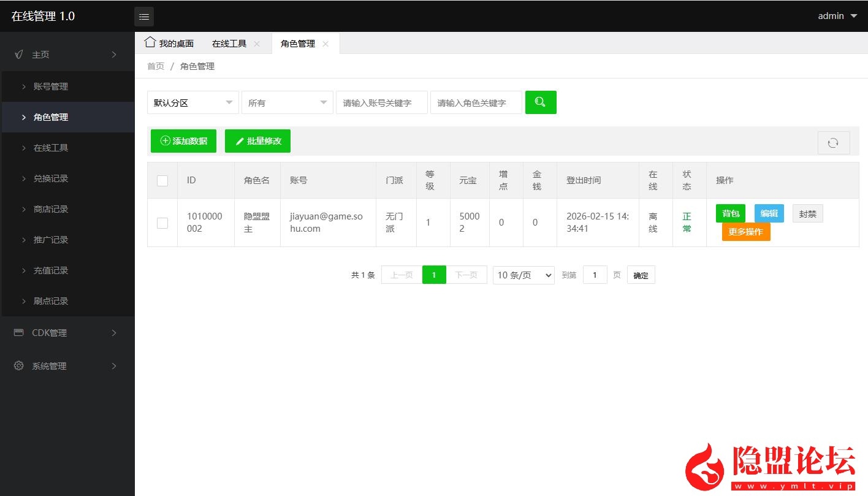Open 兑换记录 from the sidebar menu
This screenshot has height=496, width=868.
(x=50, y=178)
